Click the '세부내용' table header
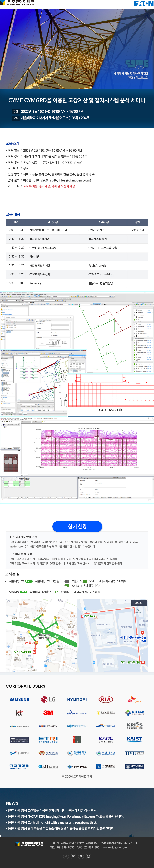The height and width of the screenshot is (868, 154). [x=103, y=222]
